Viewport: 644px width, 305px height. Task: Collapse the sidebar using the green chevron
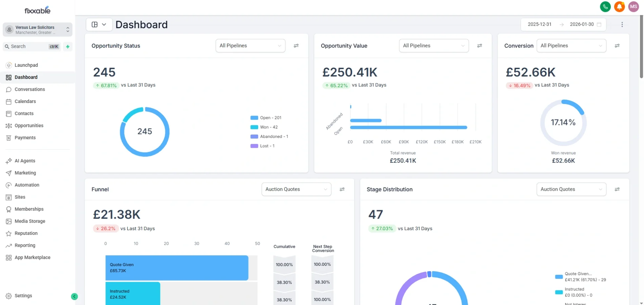[x=75, y=296]
